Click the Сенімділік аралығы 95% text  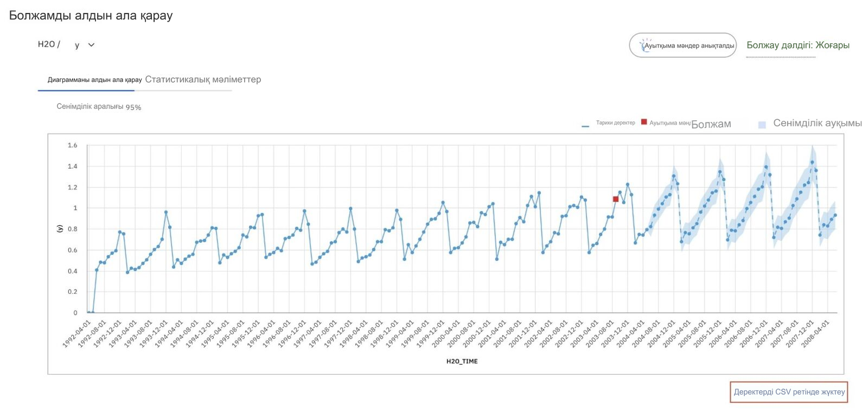99,107
